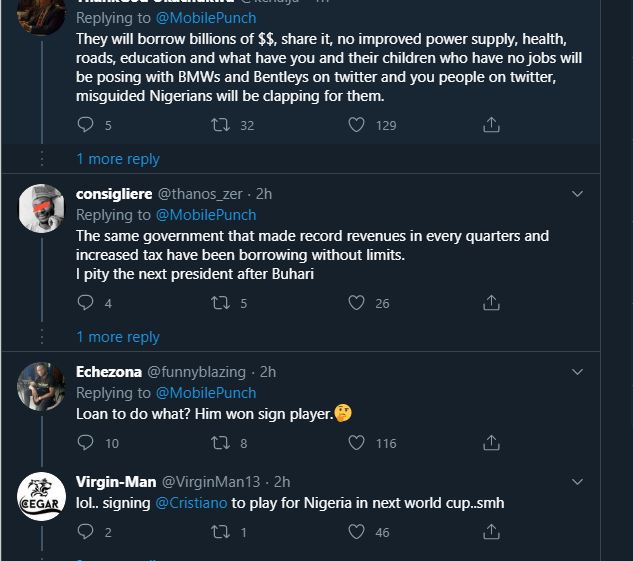This screenshot has width=633, height=561.
Task: Reply to Echezona's loan tweet
Action: [86, 443]
